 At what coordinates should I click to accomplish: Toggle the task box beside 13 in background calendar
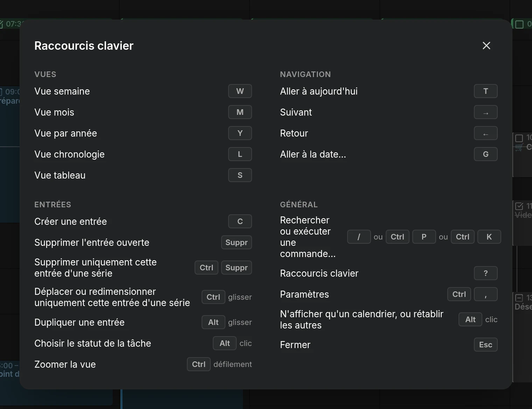pyautogui.click(x=519, y=298)
